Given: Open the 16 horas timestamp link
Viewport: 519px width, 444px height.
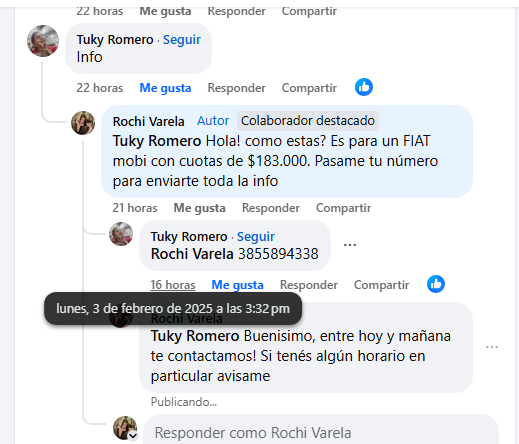Looking at the screenshot, I should [173, 285].
